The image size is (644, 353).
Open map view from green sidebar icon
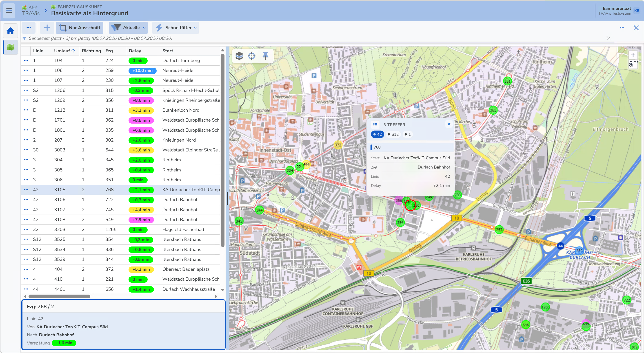(x=10, y=47)
